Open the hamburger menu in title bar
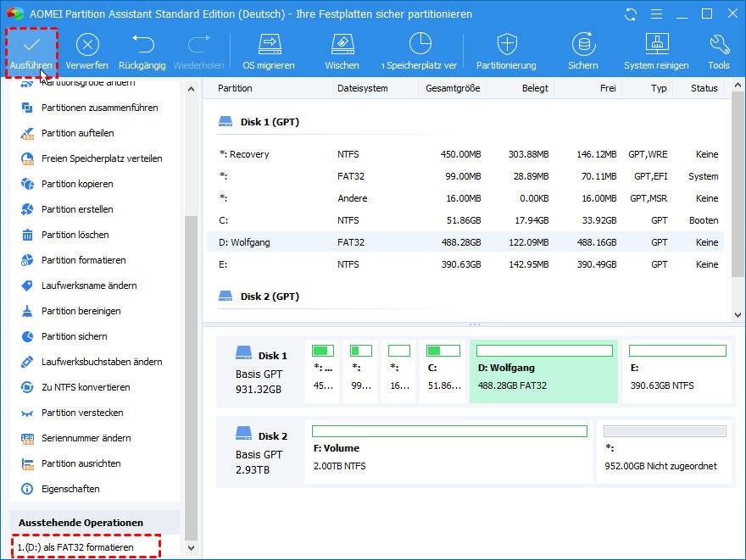Screen dimensions: 746x560 (656, 14)
